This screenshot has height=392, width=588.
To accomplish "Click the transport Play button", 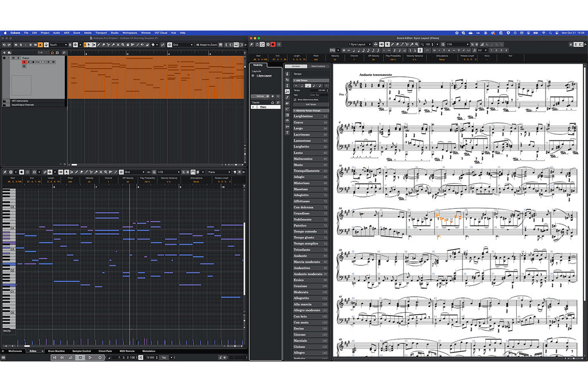I will coord(90,358).
